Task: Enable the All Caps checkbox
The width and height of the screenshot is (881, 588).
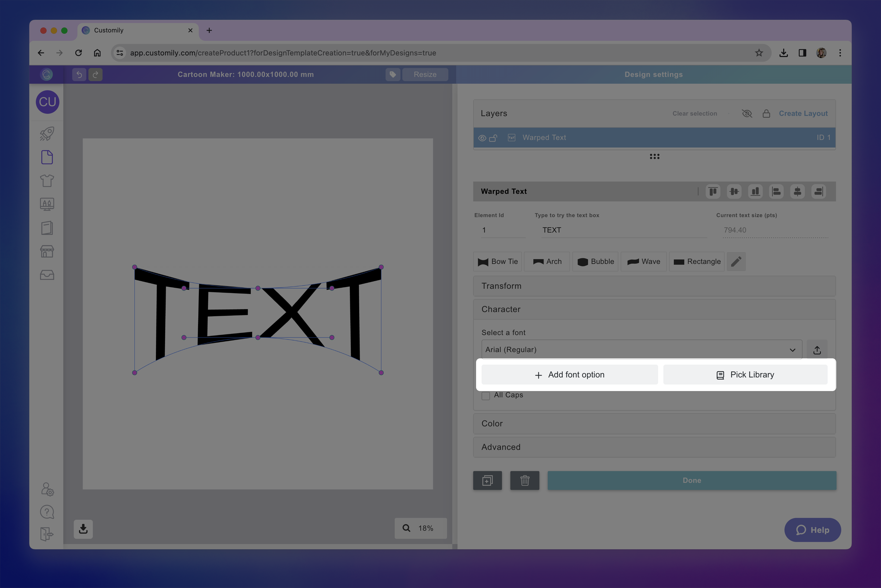Action: coord(486,395)
